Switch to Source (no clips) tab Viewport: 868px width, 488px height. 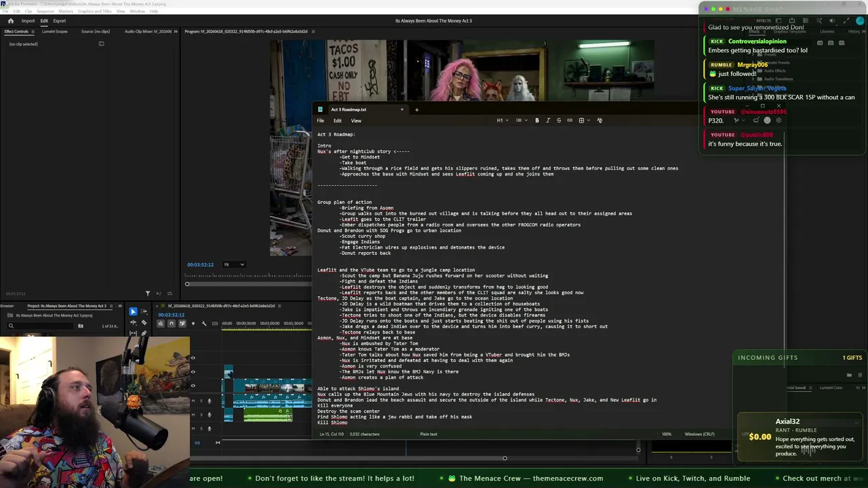[x=95, y=32]
